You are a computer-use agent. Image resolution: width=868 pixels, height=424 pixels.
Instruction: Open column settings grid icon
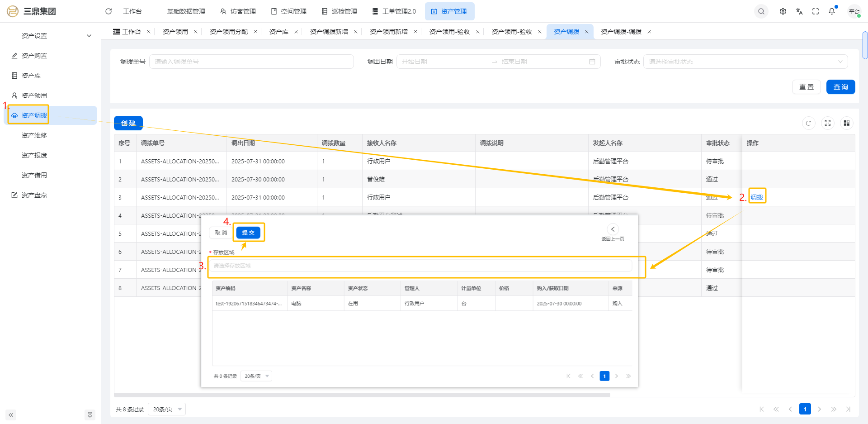[846, 123]
